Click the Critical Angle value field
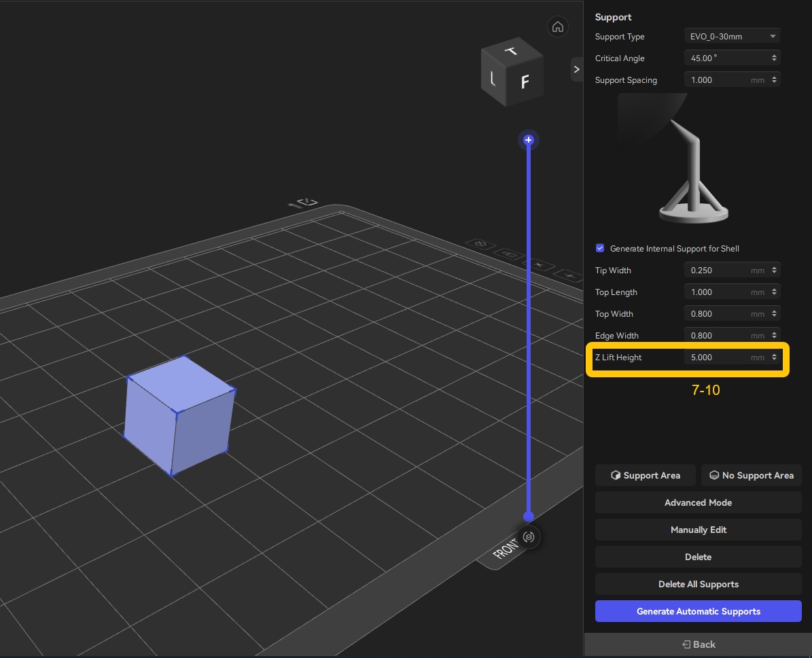The height and width of the screenshot is (658, 812). (x=732, y=58)
